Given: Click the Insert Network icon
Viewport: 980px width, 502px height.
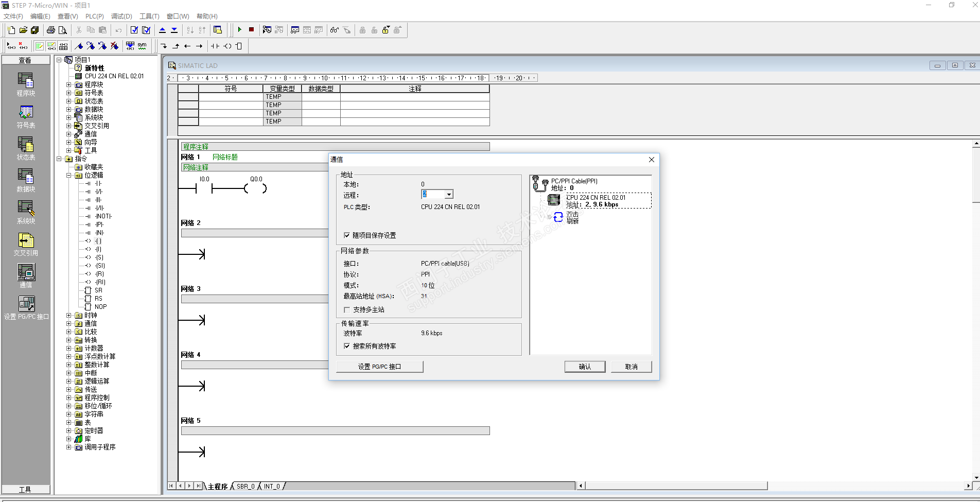Looking at the screenshot, I should click(11, 46).
